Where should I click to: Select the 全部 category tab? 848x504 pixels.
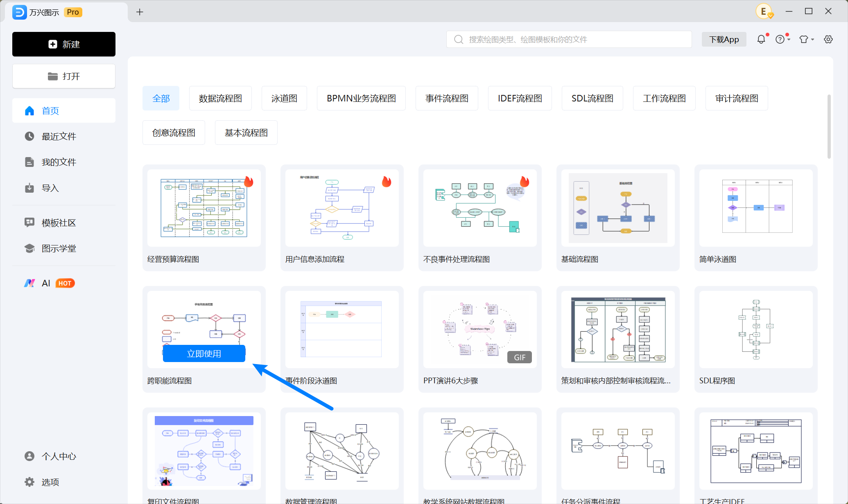(161, 98)
